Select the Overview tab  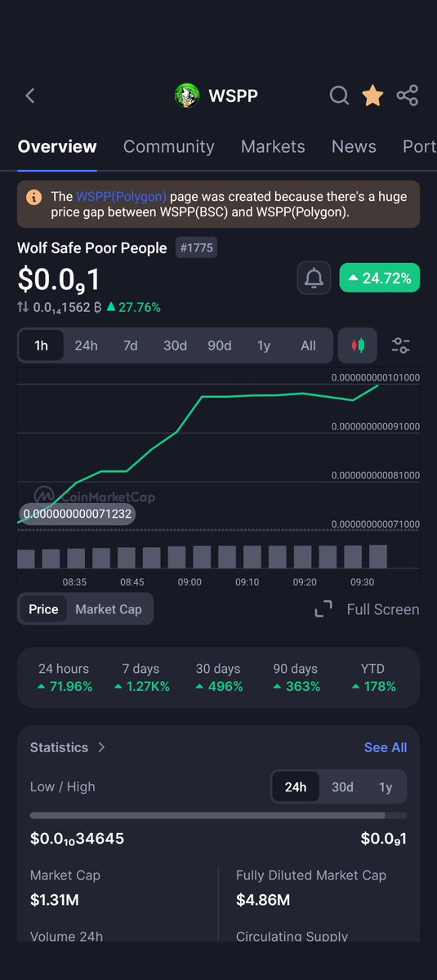[57, 147]
